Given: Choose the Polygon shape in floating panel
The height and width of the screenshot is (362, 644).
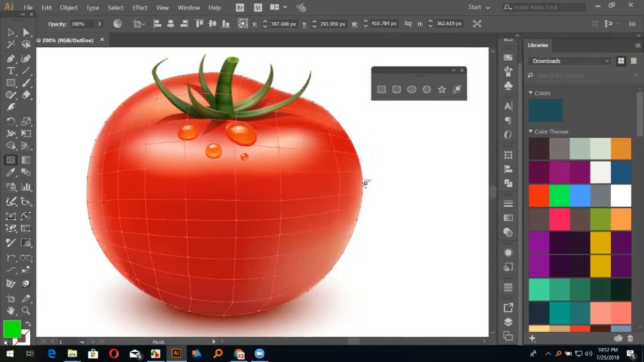Looking at the screenshot, I should point(427,89).
